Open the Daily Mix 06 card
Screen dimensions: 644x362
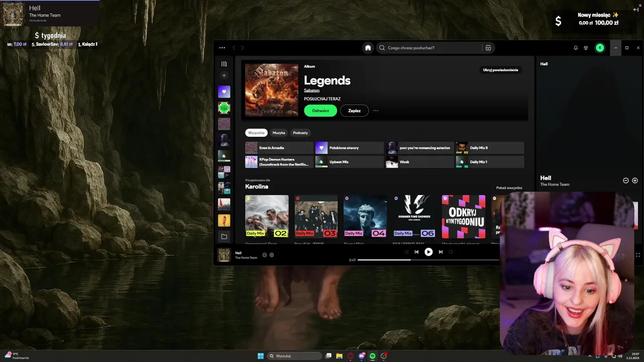pos(414,217)
